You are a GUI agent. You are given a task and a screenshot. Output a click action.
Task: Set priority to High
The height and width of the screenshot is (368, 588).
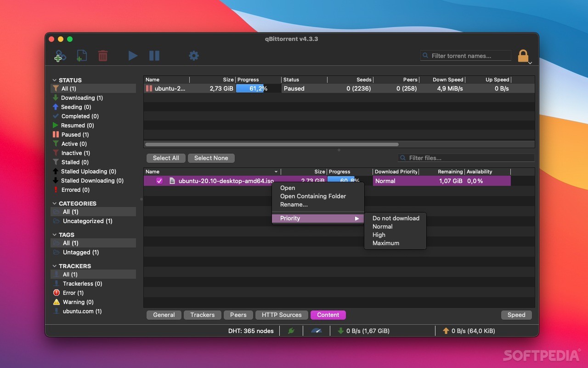click(396, 235)
